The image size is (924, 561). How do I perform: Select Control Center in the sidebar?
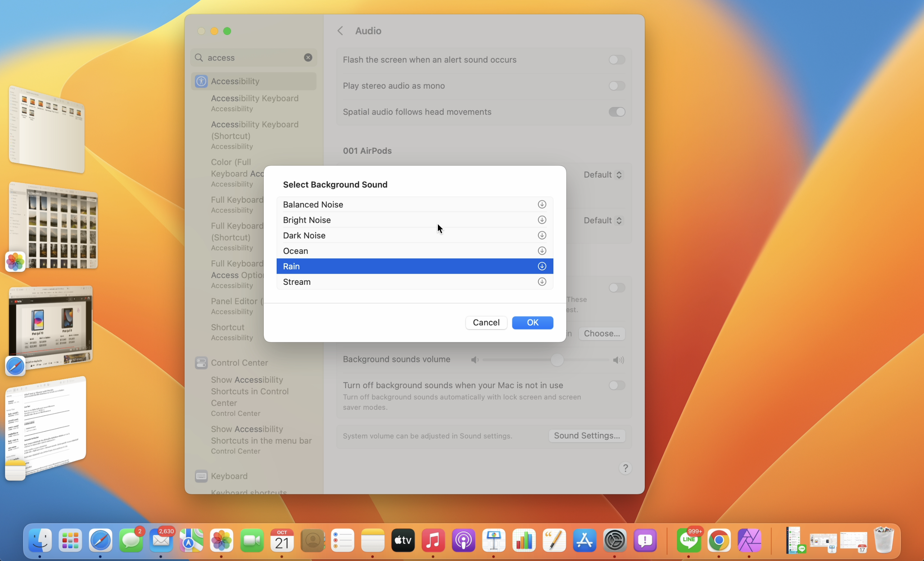(x=239, y=363)
